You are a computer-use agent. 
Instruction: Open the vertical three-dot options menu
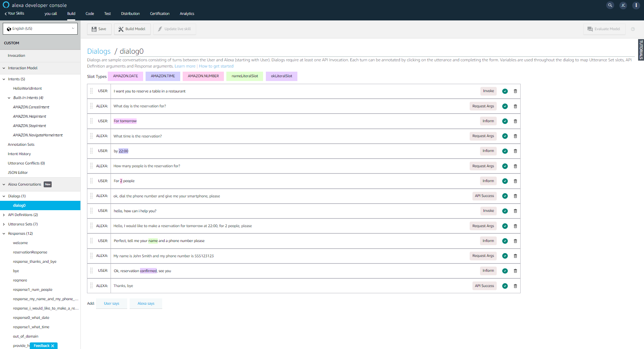[x=636, y=5]
